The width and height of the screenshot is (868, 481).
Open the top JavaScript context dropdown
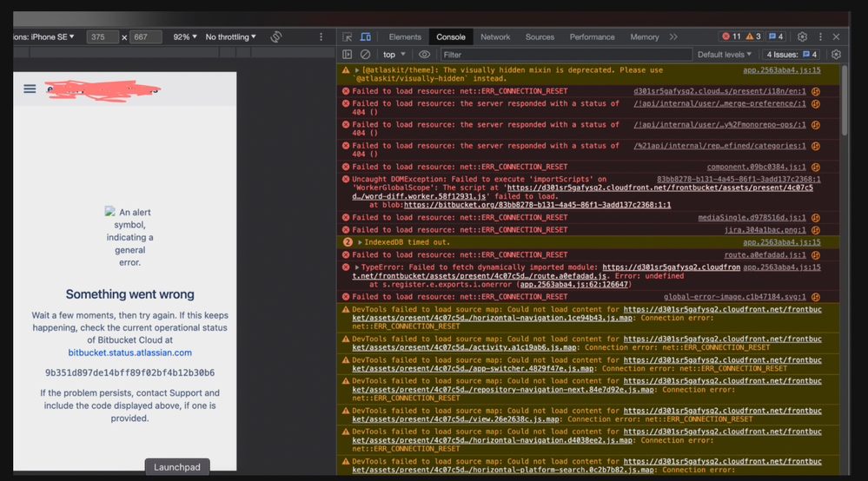394,55
